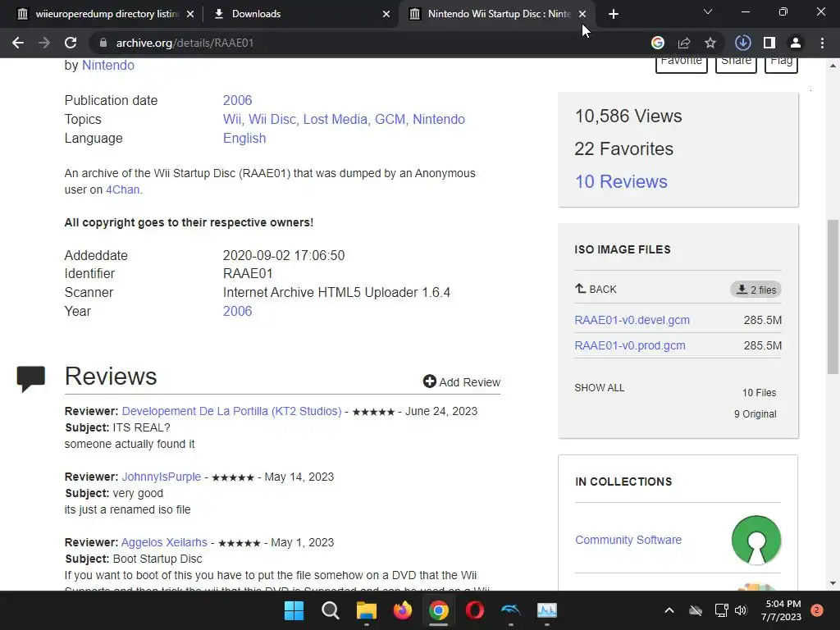Open the Google icon in the address bar
This screenshot has width=840, height=630.
click(x=657, y=43)
